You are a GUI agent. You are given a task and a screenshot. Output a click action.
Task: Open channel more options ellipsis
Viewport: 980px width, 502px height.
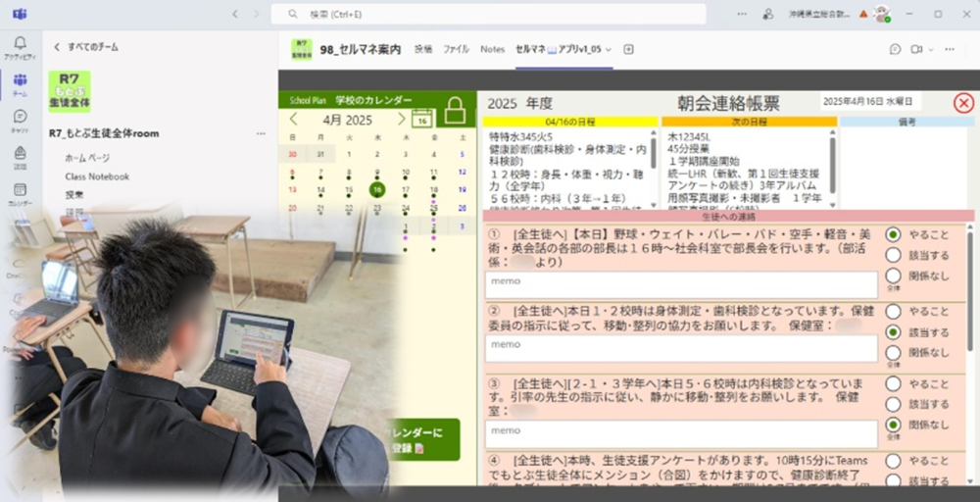[x=950, y=49]
